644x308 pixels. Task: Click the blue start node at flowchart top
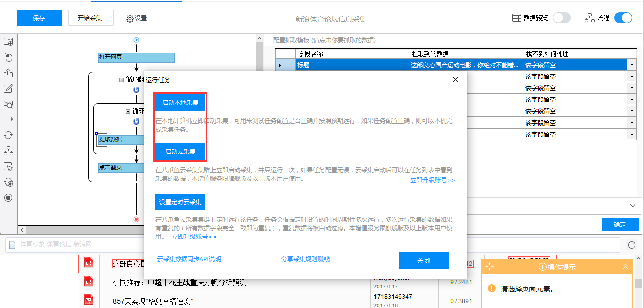136,40
